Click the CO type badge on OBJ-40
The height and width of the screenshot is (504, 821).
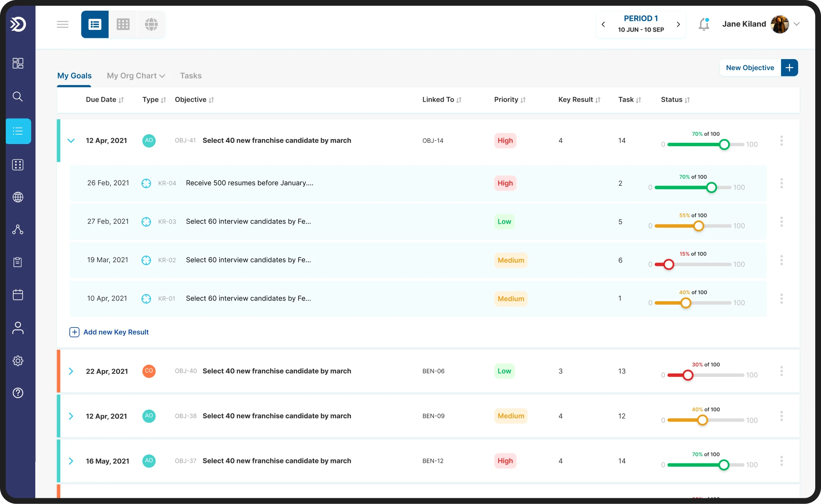point(149,371)
